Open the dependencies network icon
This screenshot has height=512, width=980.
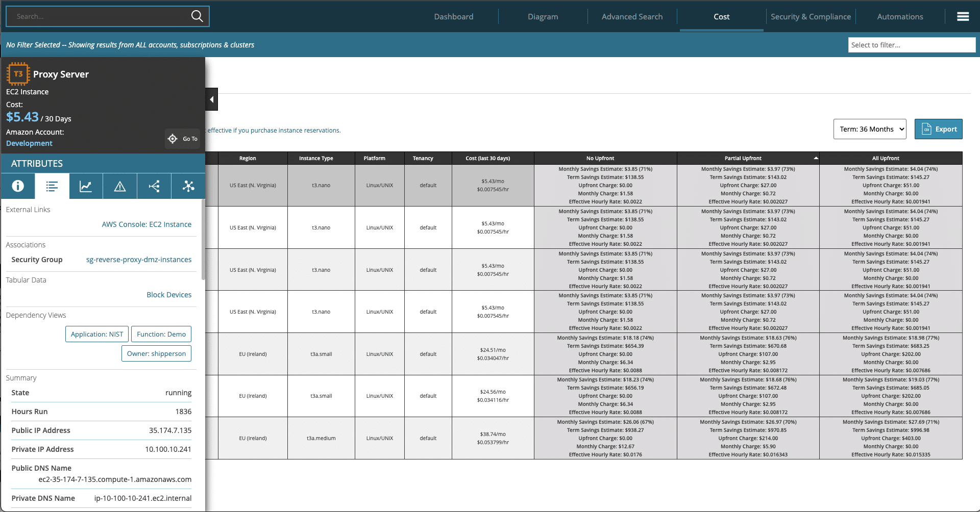(x=154, y=186)
